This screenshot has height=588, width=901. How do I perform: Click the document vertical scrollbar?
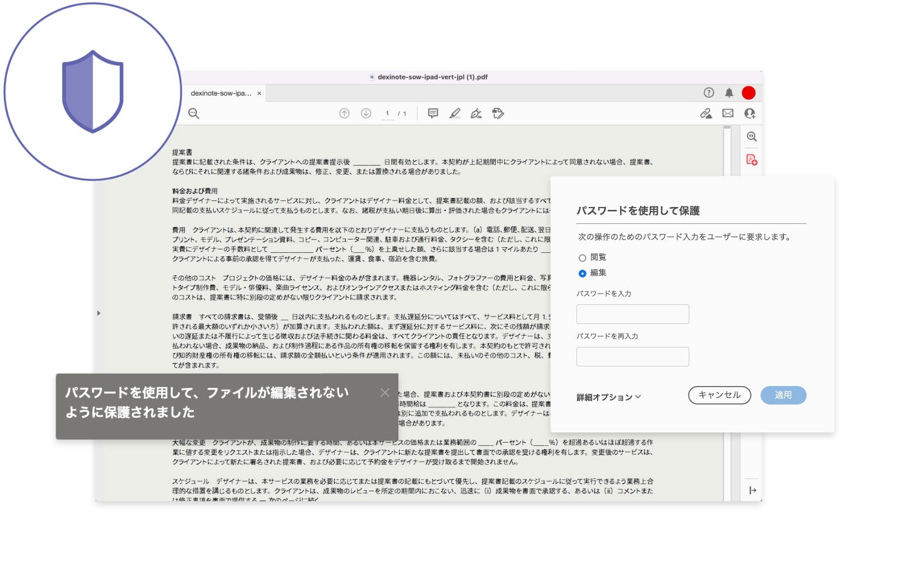click(727, 313)
